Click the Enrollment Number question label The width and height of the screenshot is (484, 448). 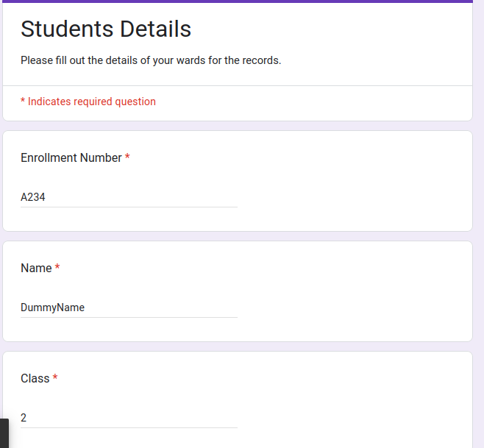71,157
